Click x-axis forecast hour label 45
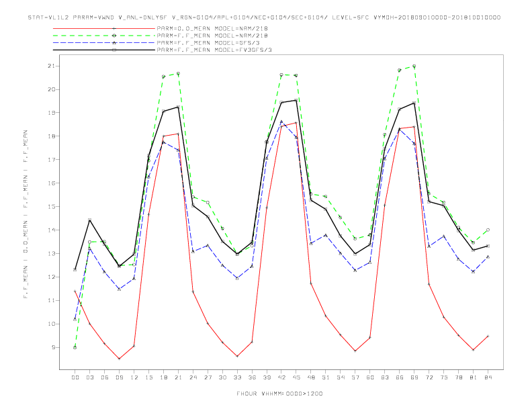 (296, 377)
